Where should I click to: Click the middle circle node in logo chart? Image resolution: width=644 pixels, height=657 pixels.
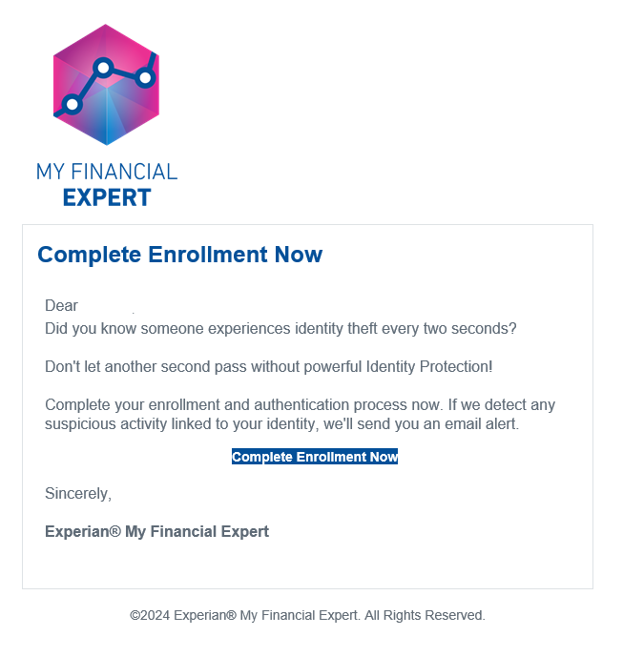103,68
